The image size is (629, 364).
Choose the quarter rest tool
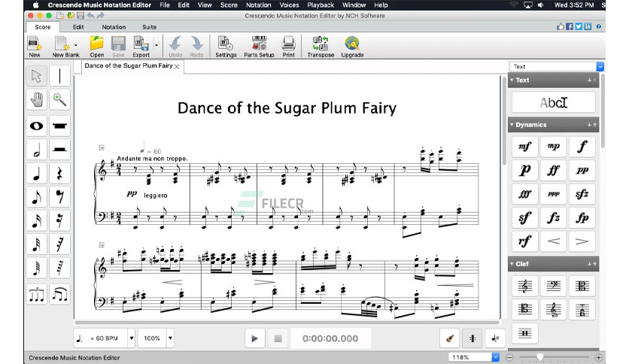[59, 173]
